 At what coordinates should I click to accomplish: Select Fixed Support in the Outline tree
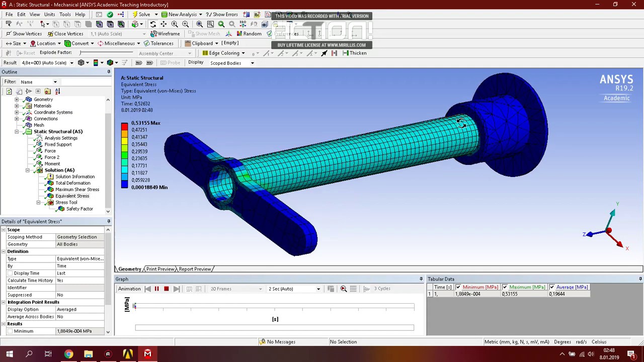58,144
